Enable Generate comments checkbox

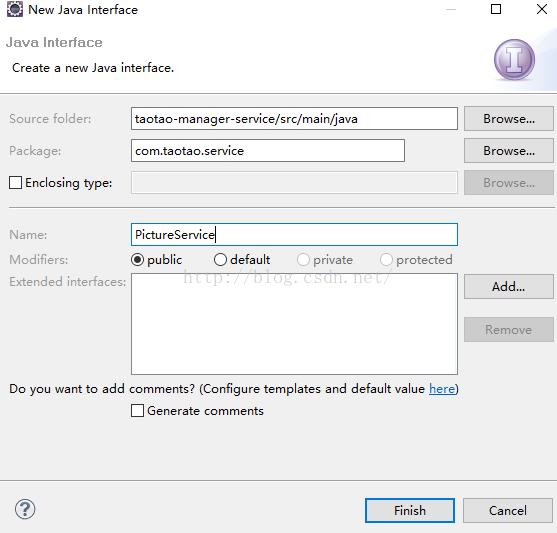(x=137, y=410)
